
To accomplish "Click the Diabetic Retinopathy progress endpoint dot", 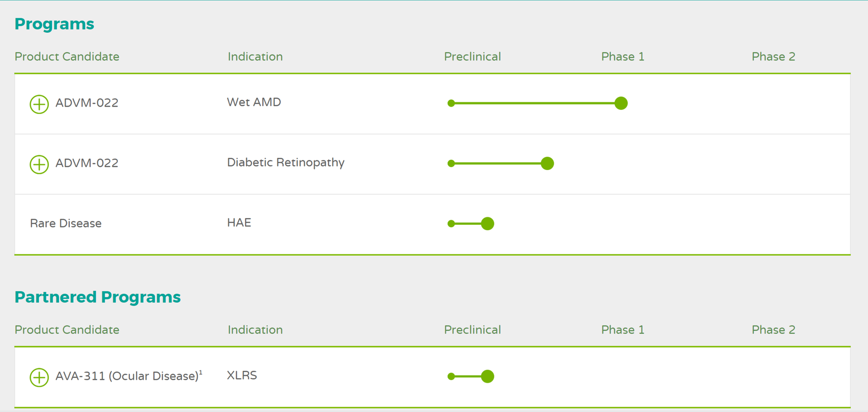I will (547, 163).
